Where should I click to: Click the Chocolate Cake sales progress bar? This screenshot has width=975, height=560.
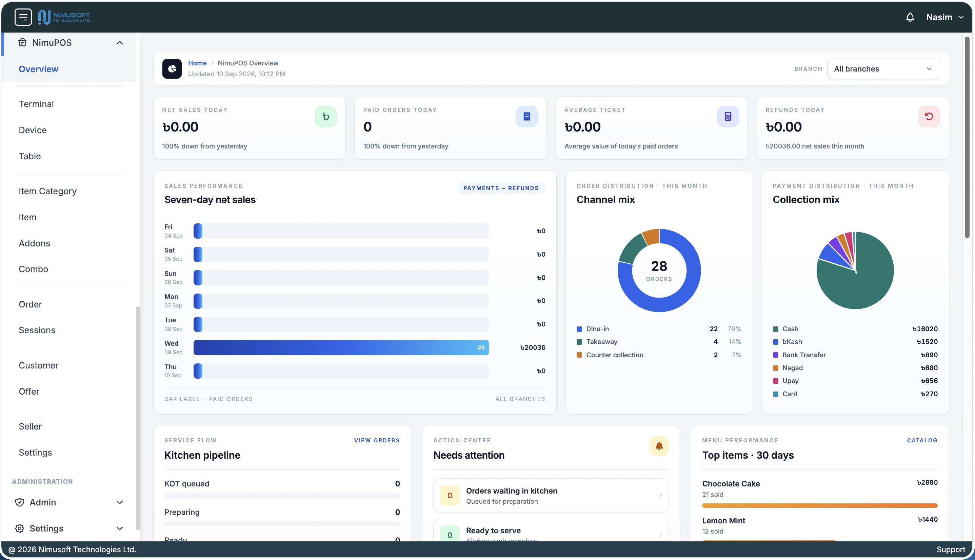point(820,505)
